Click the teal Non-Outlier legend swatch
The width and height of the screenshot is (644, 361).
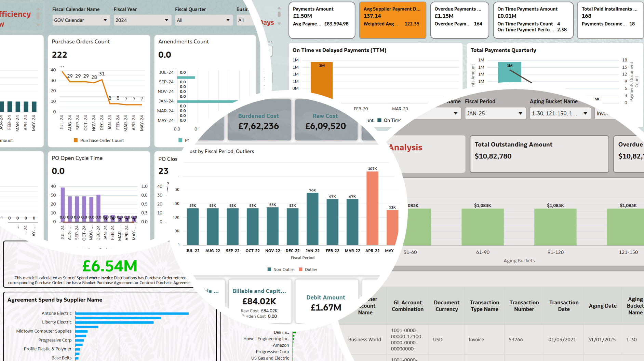[269, 269]
